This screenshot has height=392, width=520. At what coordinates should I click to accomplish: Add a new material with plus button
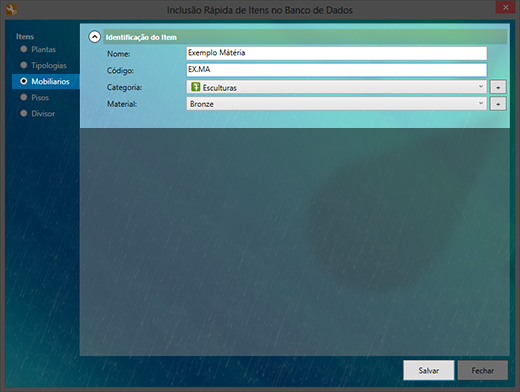click(x=498, y=104)
